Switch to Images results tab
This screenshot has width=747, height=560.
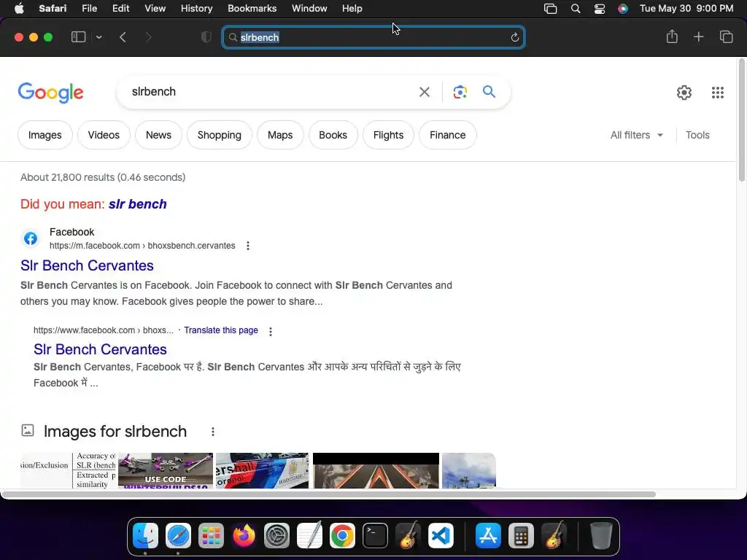(x=44, y=135)
